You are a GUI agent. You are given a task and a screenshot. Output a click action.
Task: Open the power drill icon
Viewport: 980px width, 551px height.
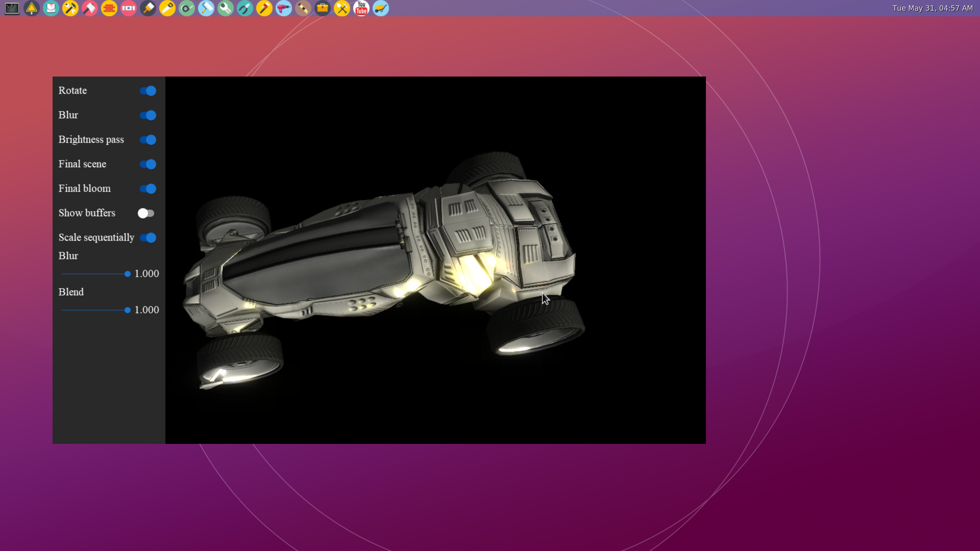(284, 8)
